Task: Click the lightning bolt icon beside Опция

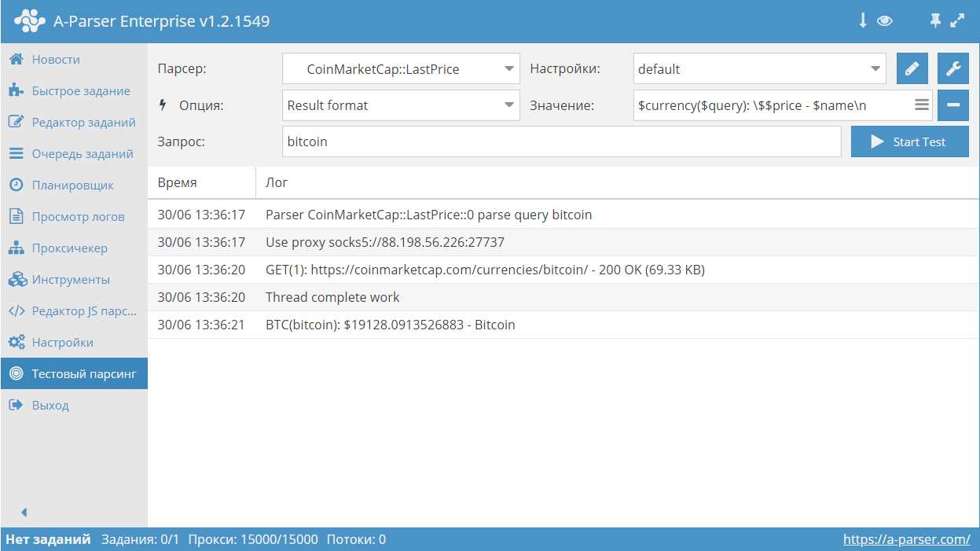Action: pos(163,105)
